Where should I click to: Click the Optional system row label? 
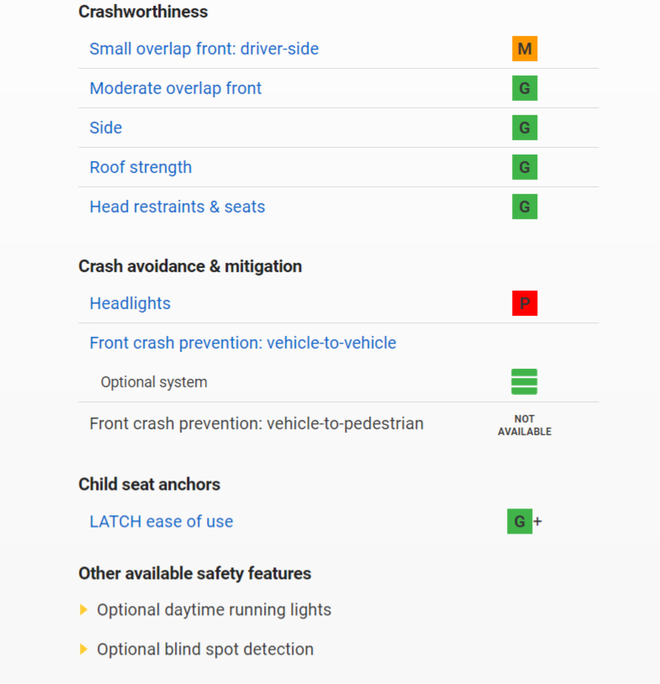[154, 382]
